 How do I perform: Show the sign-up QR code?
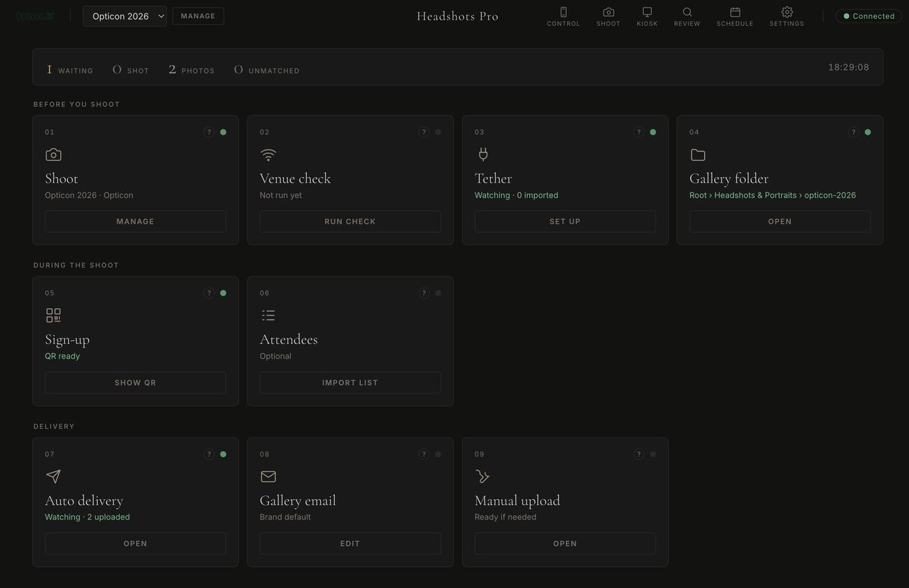coord(136,382)
